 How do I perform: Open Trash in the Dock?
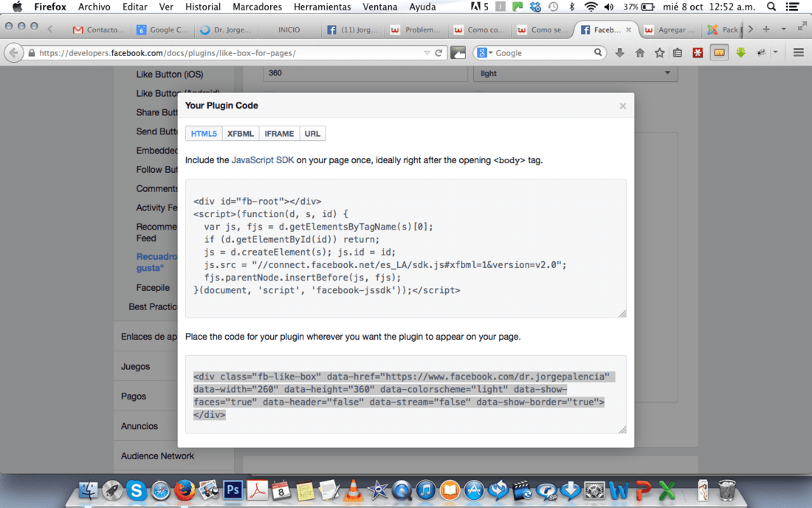[727, 490]
